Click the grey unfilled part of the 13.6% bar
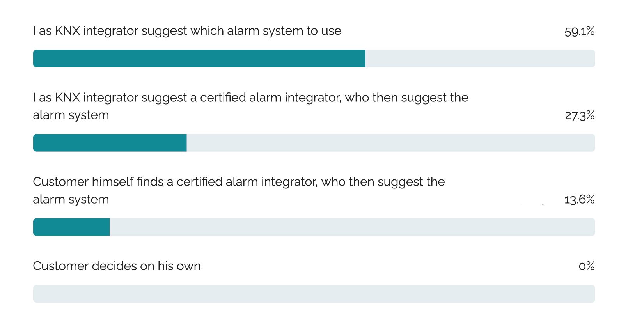The image size is (644, 328). [x=351, y=227]
